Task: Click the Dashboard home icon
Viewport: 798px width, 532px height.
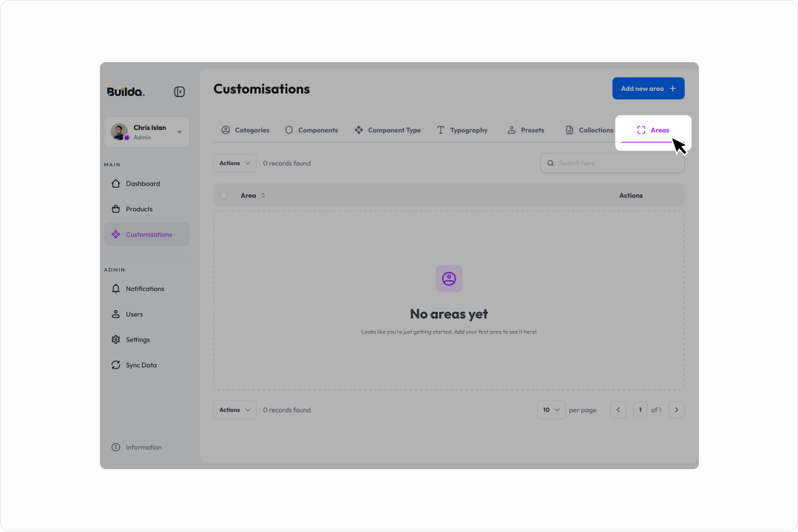Action: pyautogui.click(x=116, y=183)
